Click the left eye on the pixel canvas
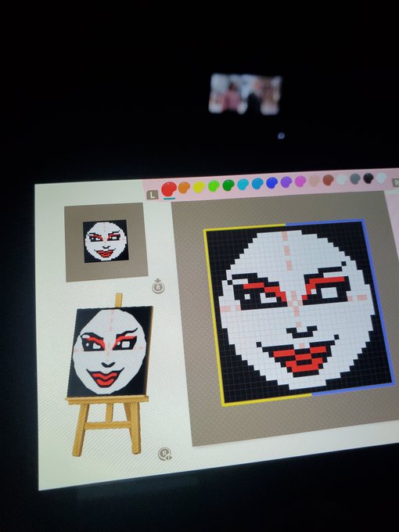Viewport: 399px width, 532px height. point(260,293)
